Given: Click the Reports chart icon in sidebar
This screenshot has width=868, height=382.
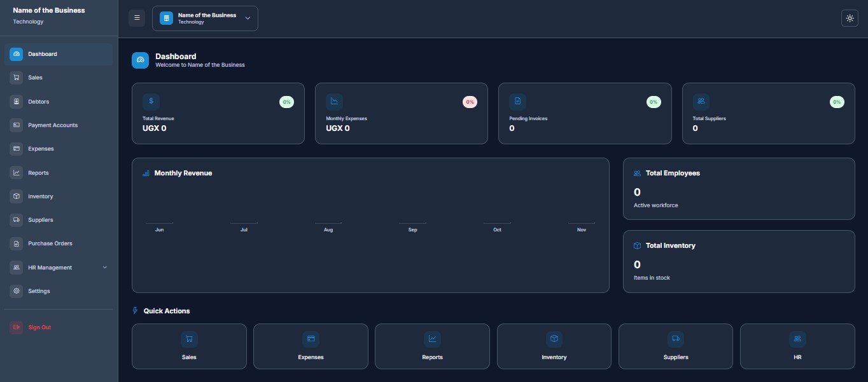Looking at the screenshot, I should [16, 173].
